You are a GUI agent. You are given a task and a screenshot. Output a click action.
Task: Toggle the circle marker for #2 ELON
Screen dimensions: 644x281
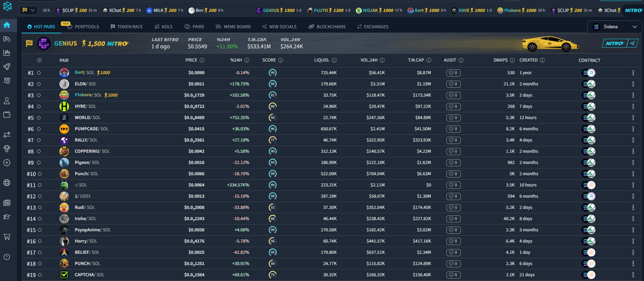pos(39,84)
